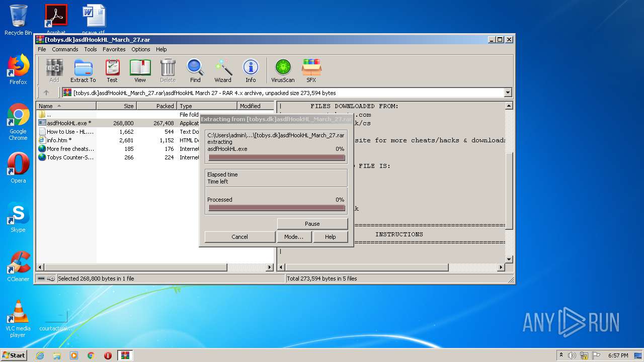The height and width of the screenshot is (362, 644).
Task: Expand the archive path dropdown
Action: (508, 93)
